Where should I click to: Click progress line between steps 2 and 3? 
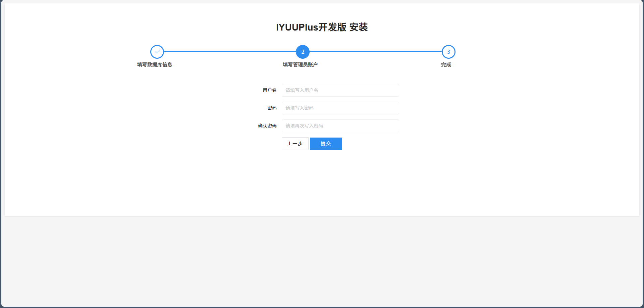[376, 51]
